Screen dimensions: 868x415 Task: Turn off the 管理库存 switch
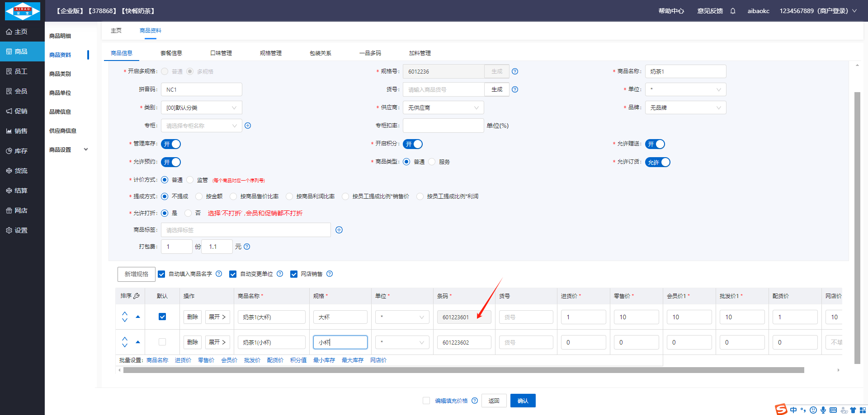[171, 144]
